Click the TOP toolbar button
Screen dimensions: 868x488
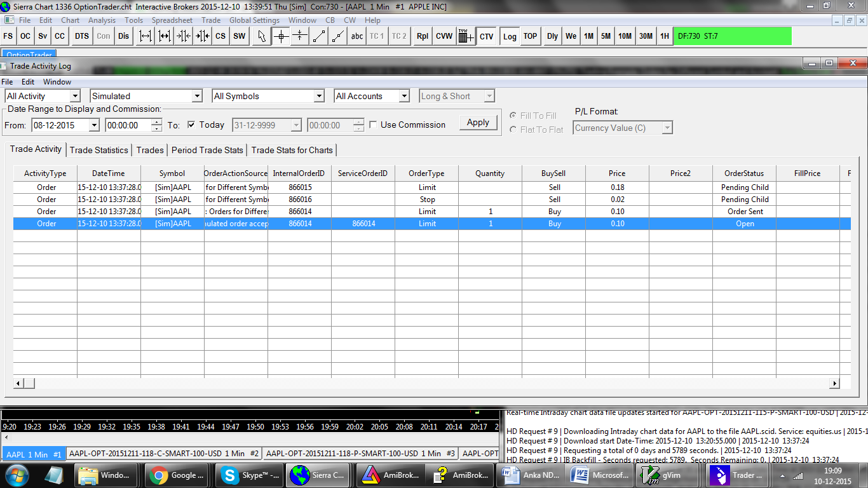pos(530,36)
